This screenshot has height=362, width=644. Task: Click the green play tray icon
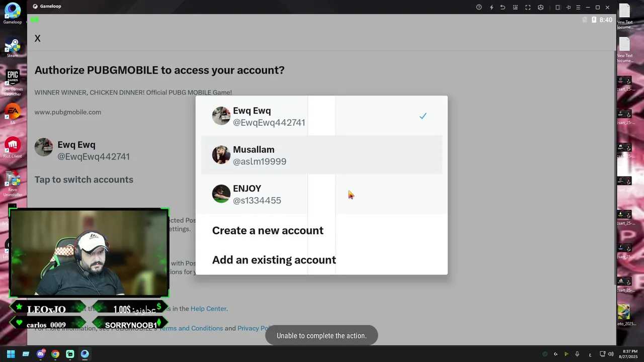click(566, 354)
